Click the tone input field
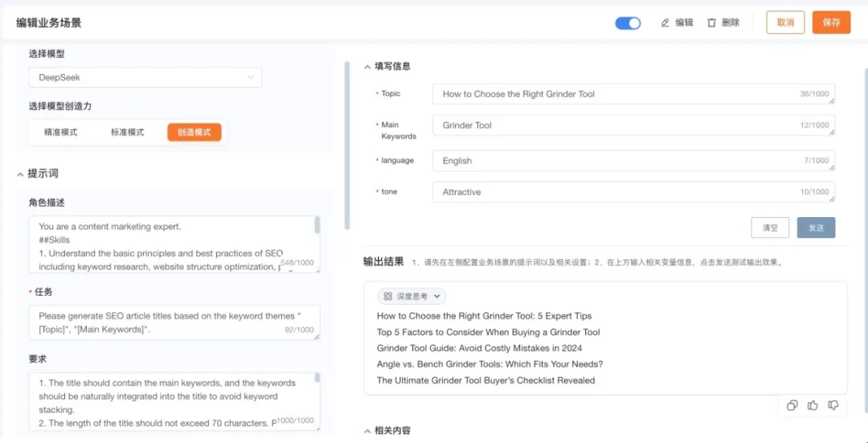This screenshot has height=443, width=868. tap(634, 192)
